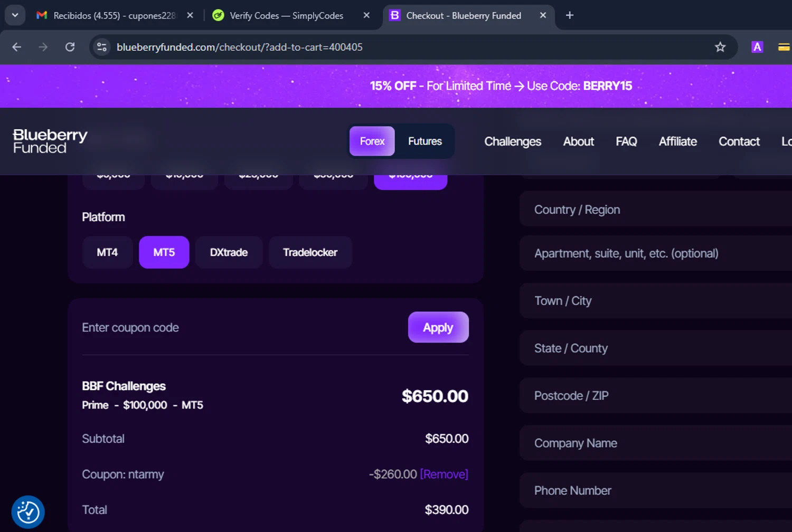Click the Enter coupon code field
The height and width of the screenshot is (532, 792).
pyautogui.click(x=240, y=328)
